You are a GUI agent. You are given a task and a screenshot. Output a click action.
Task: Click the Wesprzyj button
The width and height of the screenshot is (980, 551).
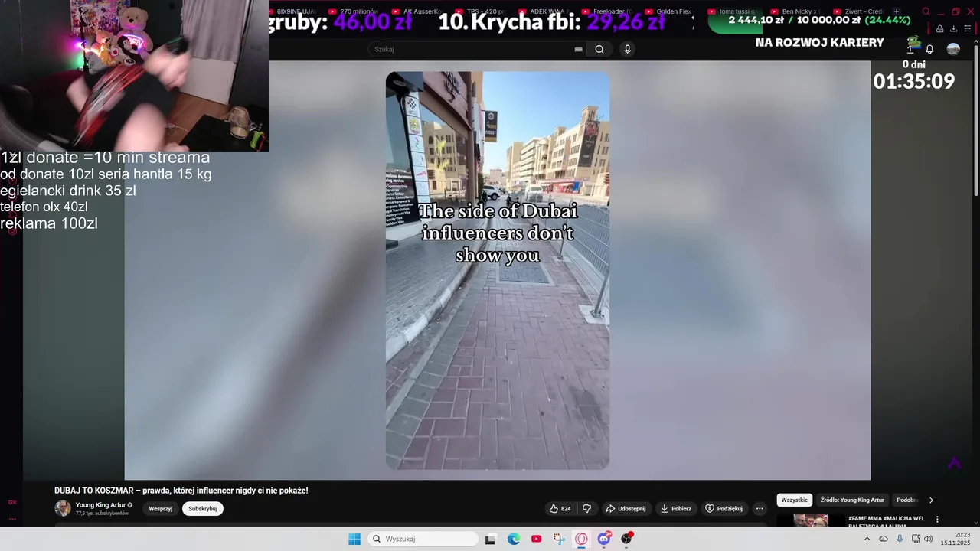pyautogui.click(x=161, y=508)
